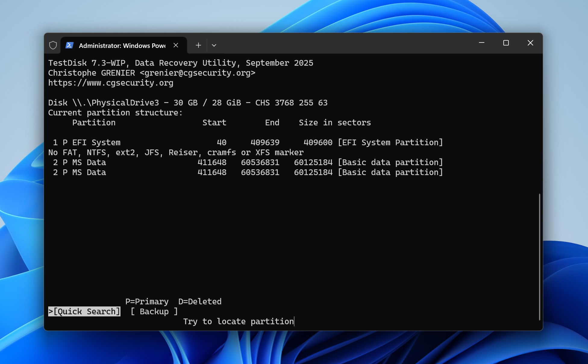Click the Start column header

coord(214,123)
